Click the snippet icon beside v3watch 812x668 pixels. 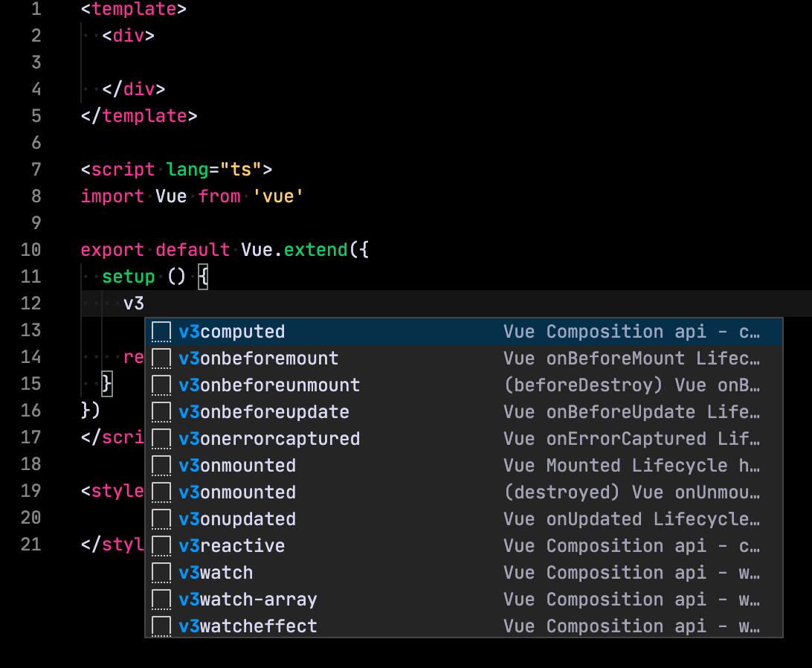(x=161, y=573)
